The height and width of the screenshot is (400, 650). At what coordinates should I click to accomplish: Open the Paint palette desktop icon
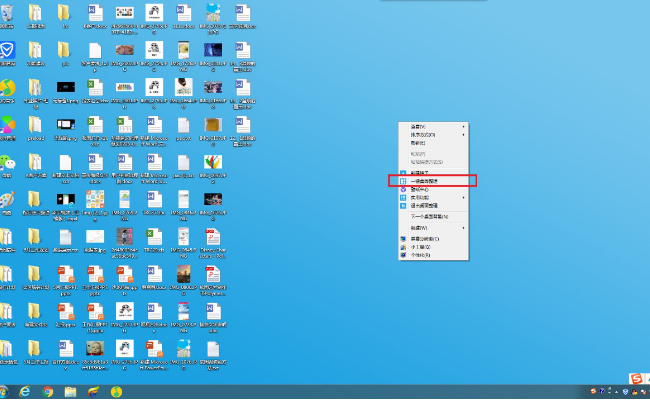point(8,200)
